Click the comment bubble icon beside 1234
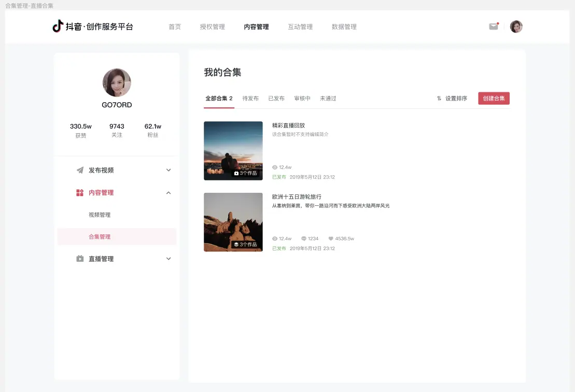 tap(304, 239)
